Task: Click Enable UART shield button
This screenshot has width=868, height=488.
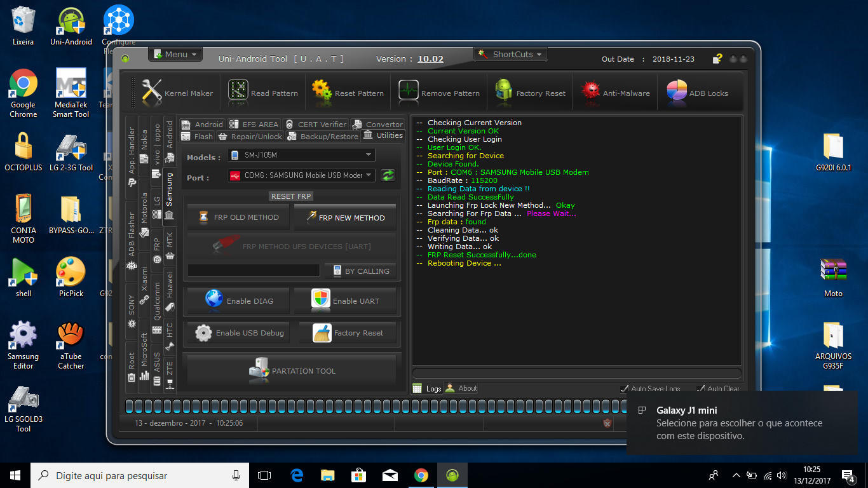Action: pyautogui.click(x=345, y=301)
